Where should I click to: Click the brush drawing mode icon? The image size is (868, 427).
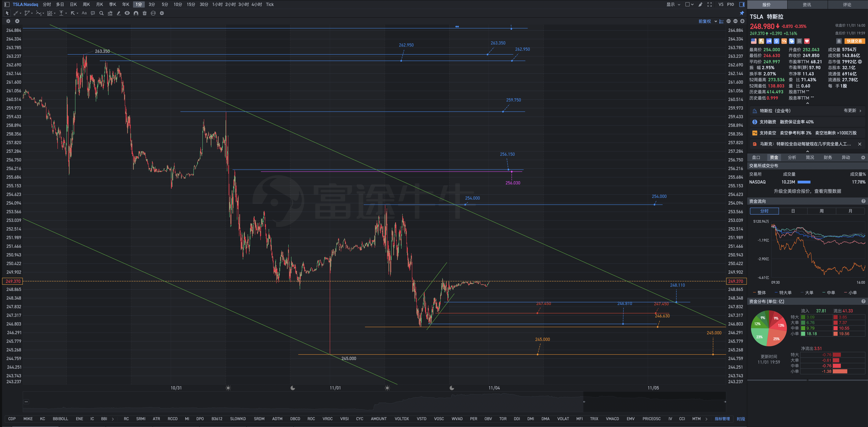700,4
